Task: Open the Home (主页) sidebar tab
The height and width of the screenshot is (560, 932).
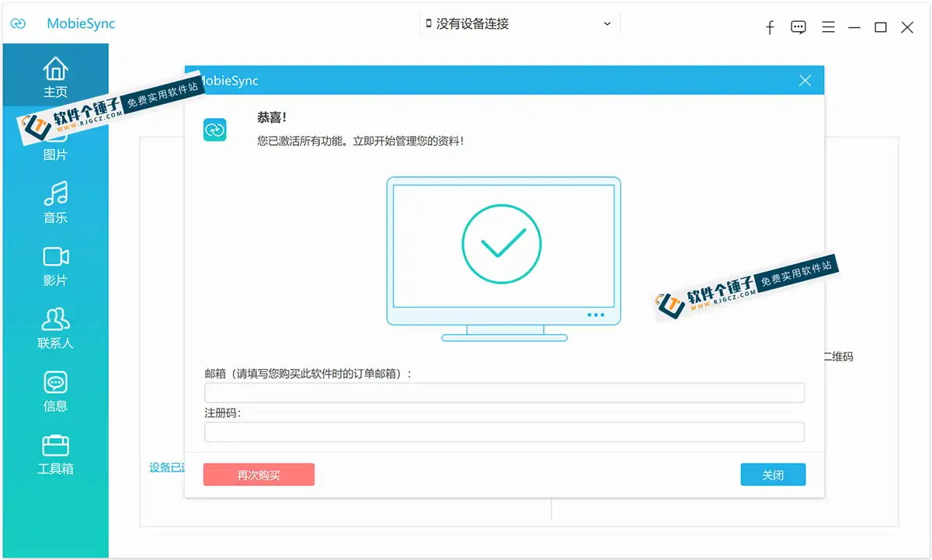Action: (x=55, y=75)
